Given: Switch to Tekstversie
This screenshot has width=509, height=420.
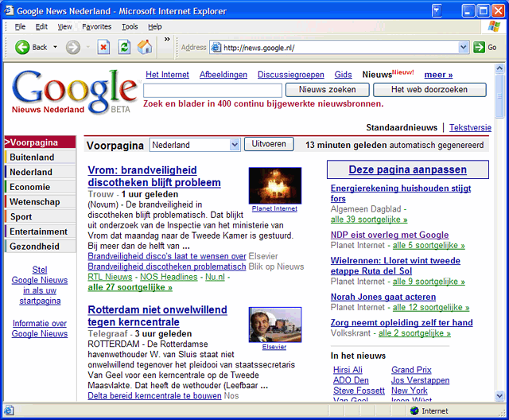Looking at the screenshot, I should pyautogui.click(x=470, y=127).
